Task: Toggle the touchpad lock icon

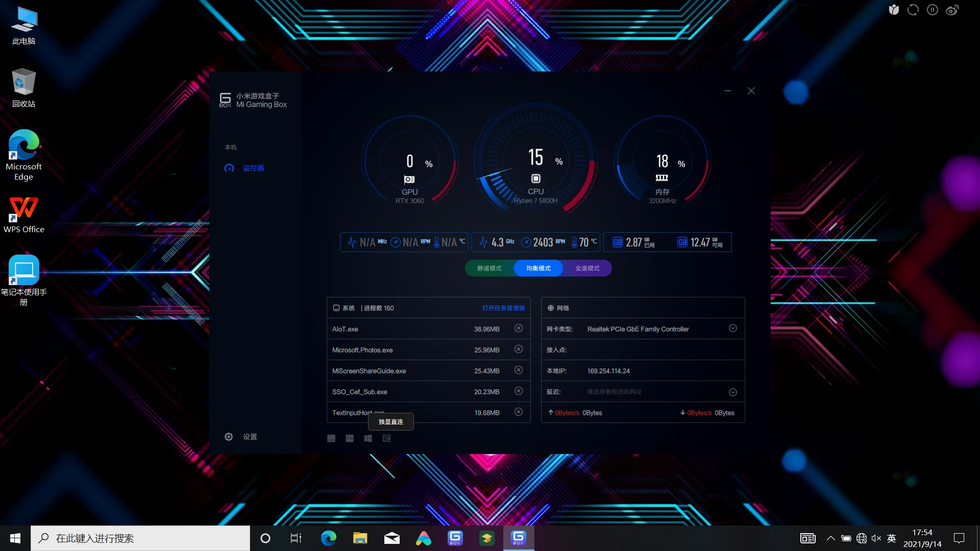Action: 331,438
